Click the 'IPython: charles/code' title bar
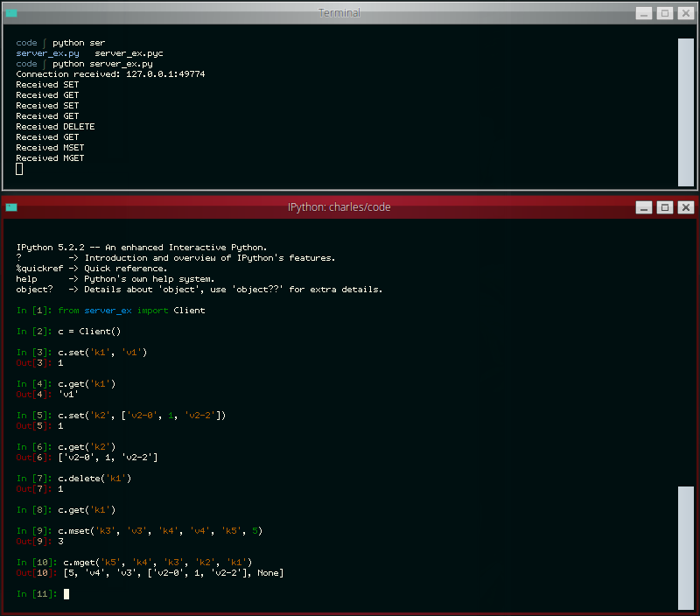Image resolution: width=700 pixels, height=616 pixels. 339,207
